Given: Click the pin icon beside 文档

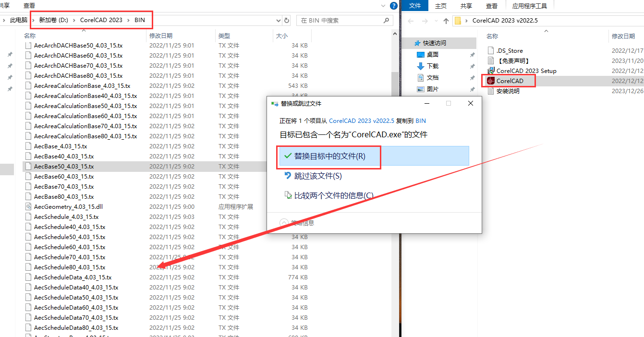Looking at the screenshot, I should tap(472, 78).
